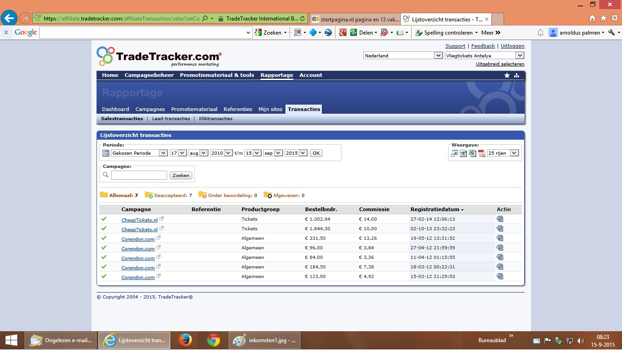Open Corendon.com link for € 331,50 row

click(138, 239)
